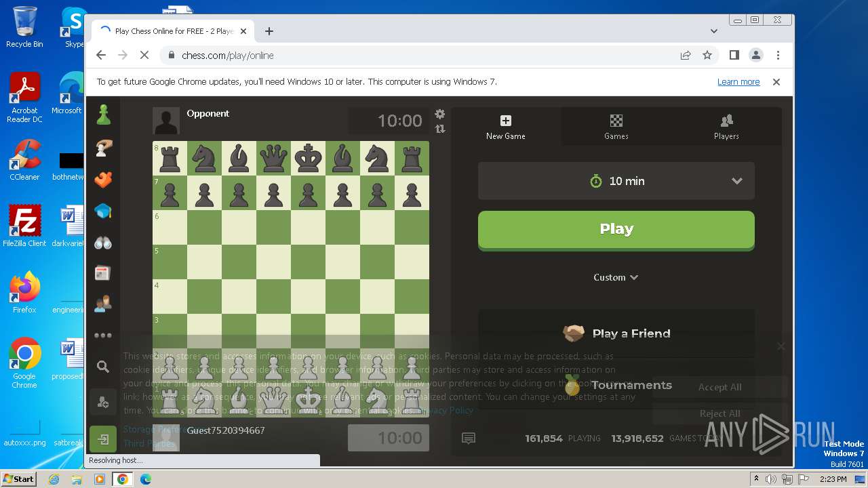Switch to the Players tab
The width and height of the screenshot is (868, 488).
(x=726, y=127)
